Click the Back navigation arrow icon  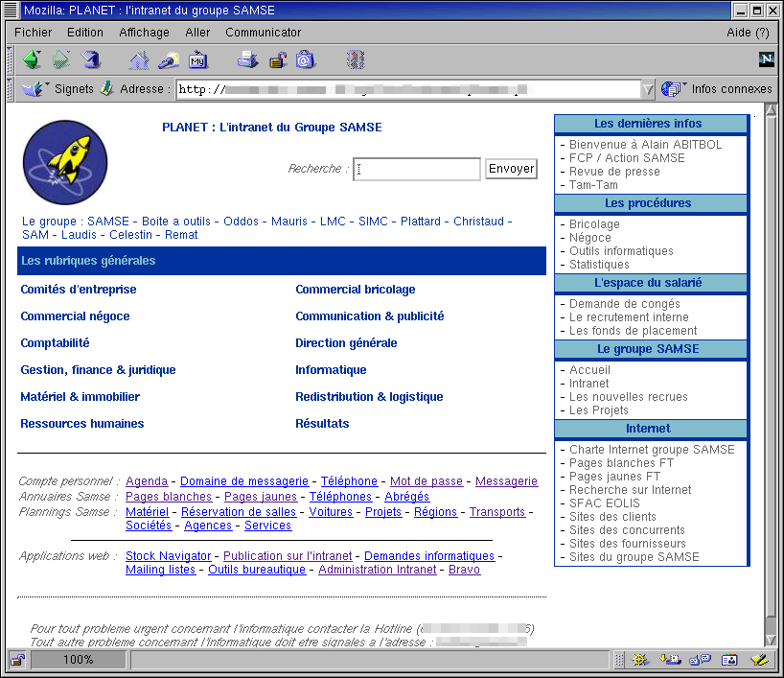(x=32, y=60)
